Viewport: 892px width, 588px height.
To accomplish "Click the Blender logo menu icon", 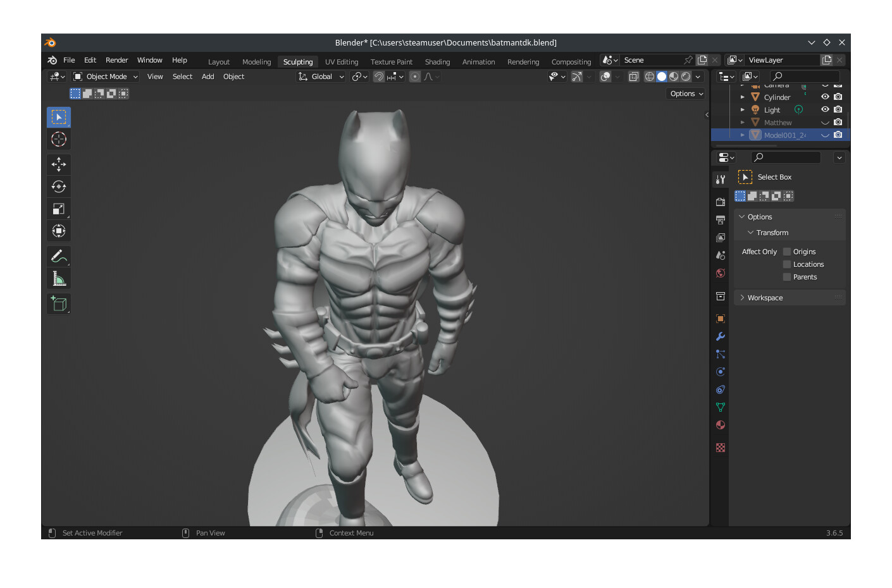I will tap(53, 60).
